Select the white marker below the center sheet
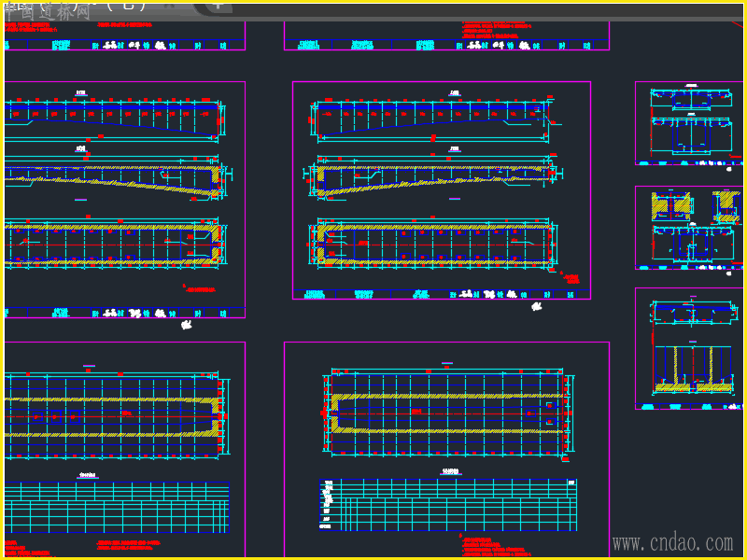 point(536,307)
